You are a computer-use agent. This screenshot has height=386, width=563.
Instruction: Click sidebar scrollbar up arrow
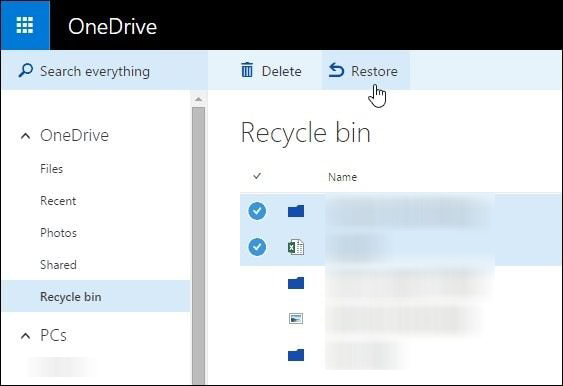[x=199, y=99]
